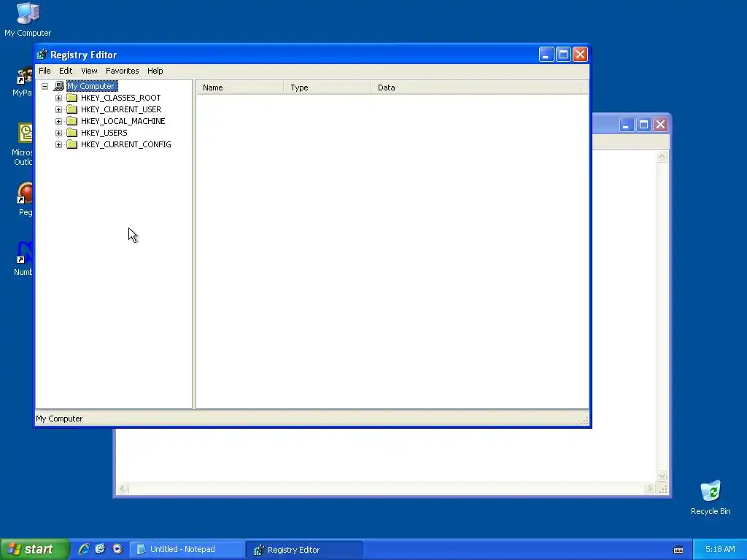Open the View menu
Screen dimensions: 747x560
[x=89, y=71]
